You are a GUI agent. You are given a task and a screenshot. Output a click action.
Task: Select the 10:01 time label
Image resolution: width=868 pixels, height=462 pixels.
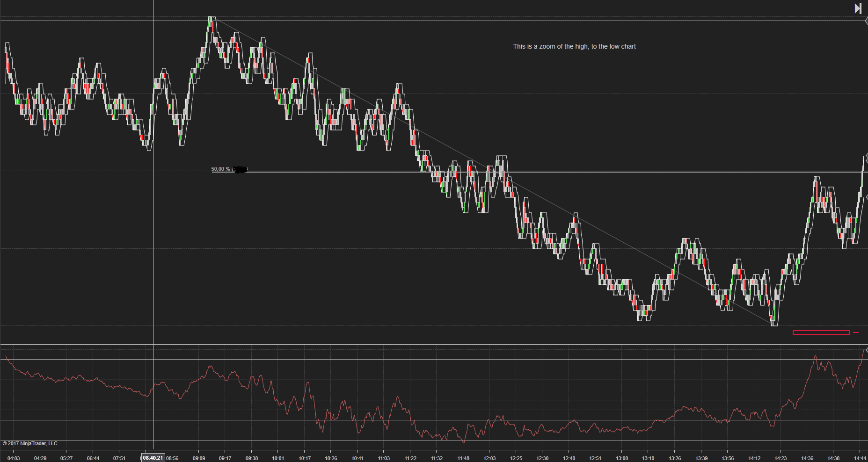(x=278, y=458)
